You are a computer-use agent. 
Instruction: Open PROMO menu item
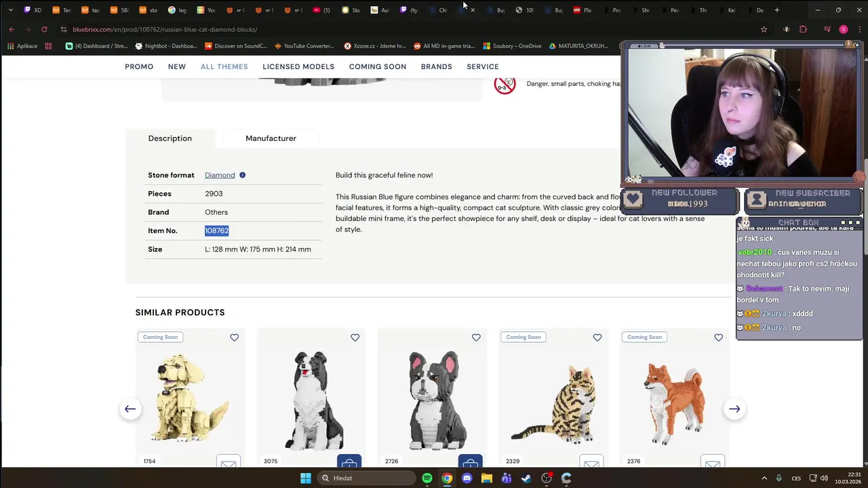coord(139,66)
